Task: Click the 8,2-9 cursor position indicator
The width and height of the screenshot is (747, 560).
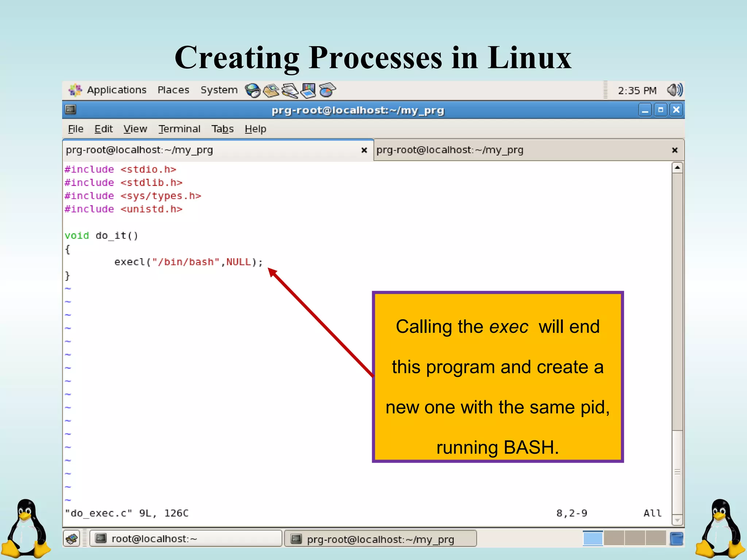Action: pos(572,513)
